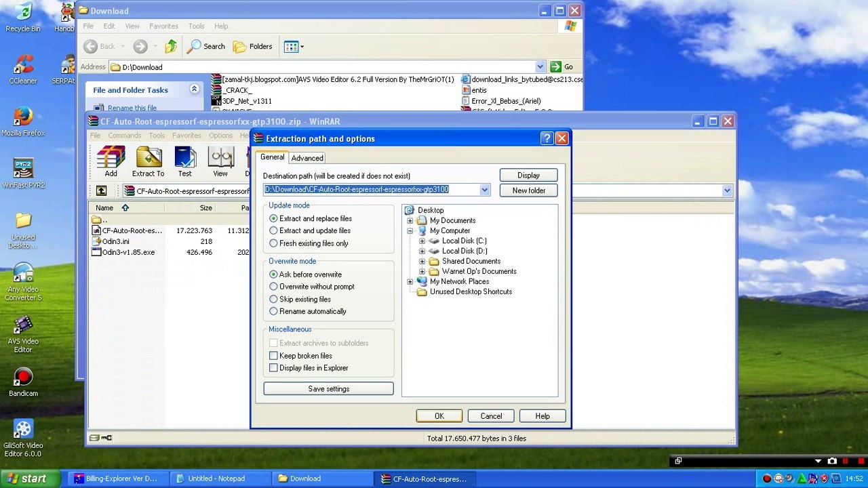The height and width of the screenshot is (488, 868).
Task: Select Skip existing files option
Action: 300,299
